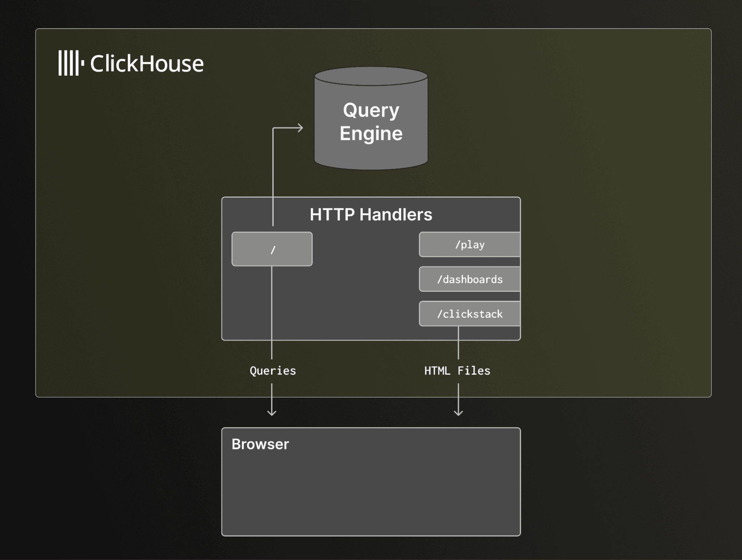
Task: Select the /clickstack handler box
Action: coord(470,314)
